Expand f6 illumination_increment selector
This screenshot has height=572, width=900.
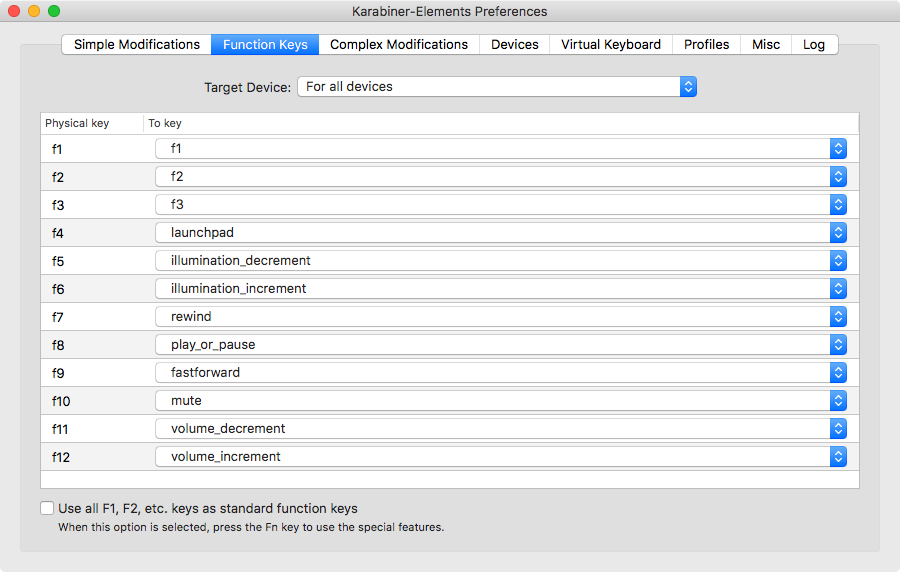click(x=501, y=288)
